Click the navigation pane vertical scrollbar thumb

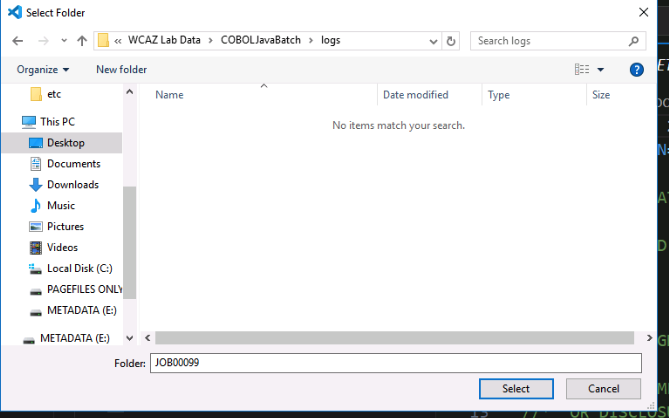[x=130, y=242]
